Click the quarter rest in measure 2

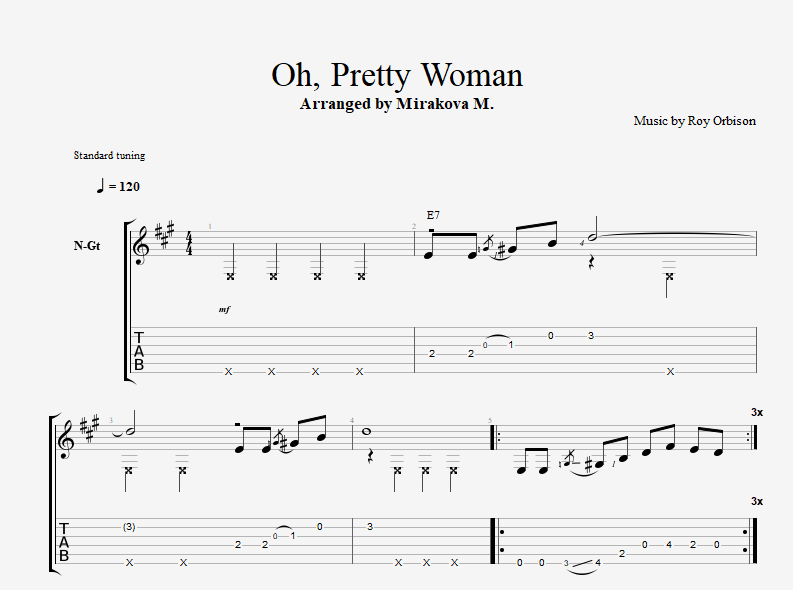(591, 262)
